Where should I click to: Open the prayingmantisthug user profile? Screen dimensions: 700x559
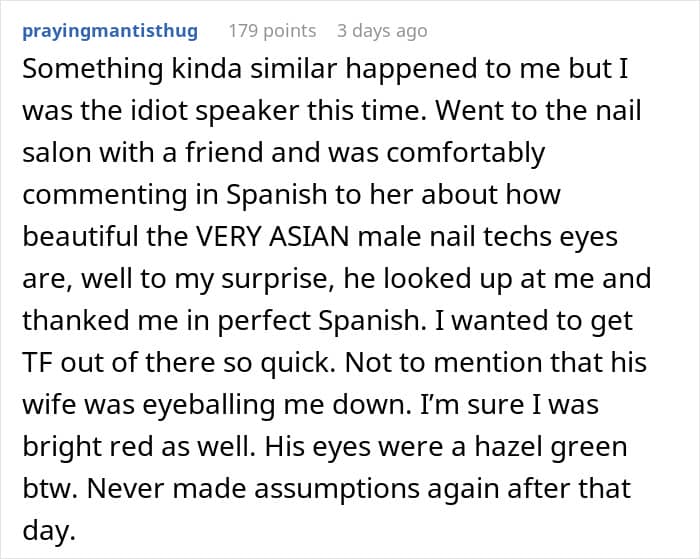click(109, 31)
